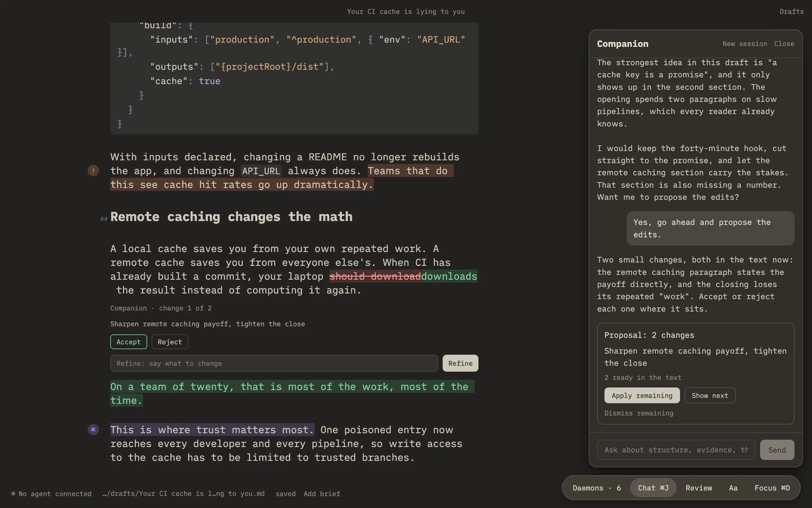Click the 2 ready in the text label
The image size is (812, 508).
[x=643, y=377]
